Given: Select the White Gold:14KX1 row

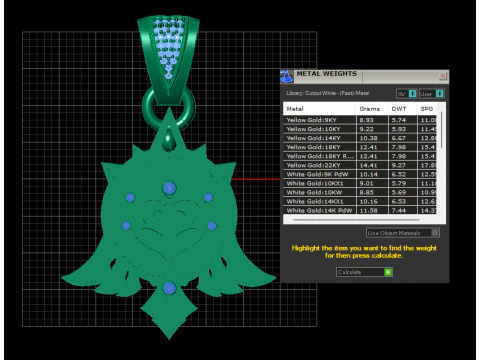Looking at the screenshot, I should [x=360, y=201].
